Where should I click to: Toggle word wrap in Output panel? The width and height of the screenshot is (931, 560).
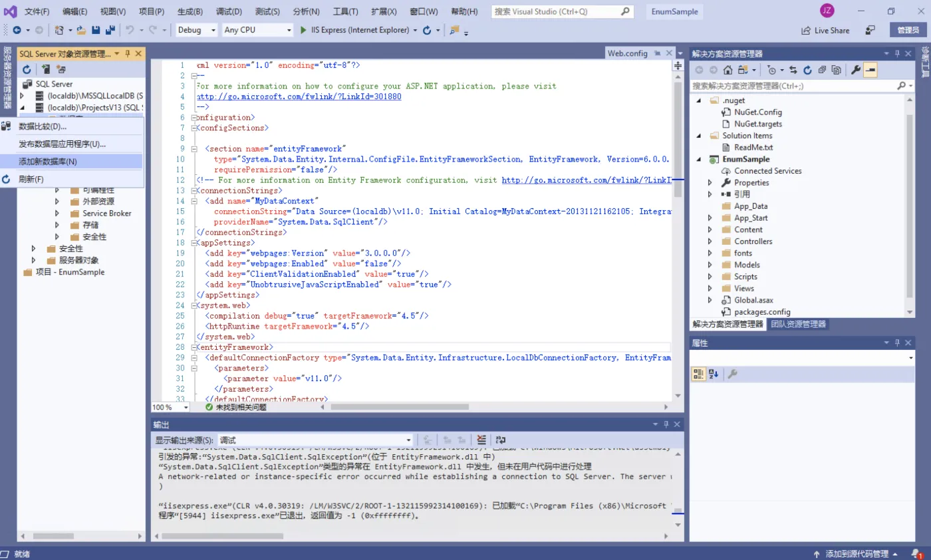pos(501,440)
